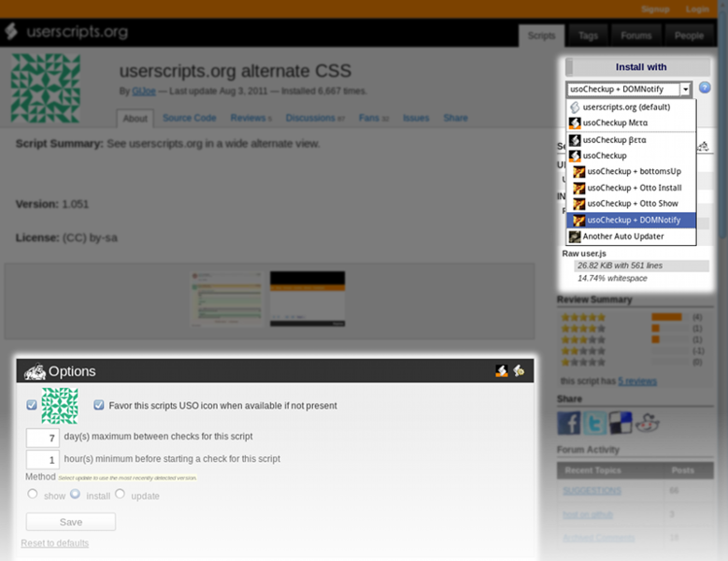Choose usoCheckup Μετα option
Viewport: 728px width, 561px height.
coord(632,123)
